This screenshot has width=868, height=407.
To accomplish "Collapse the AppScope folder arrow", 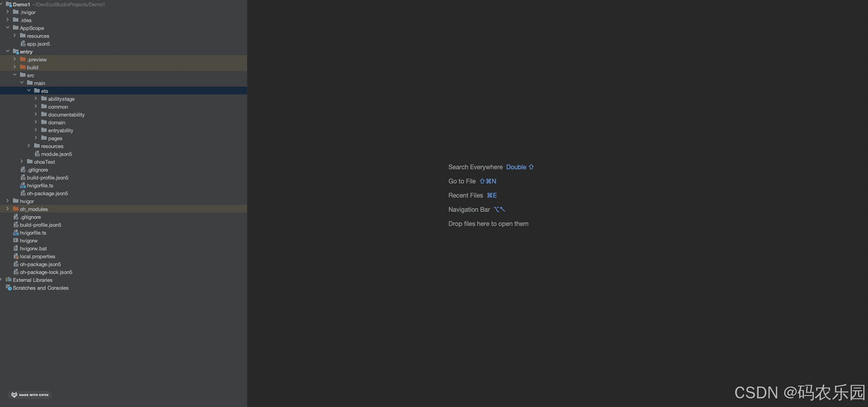I will (x=7, y=28).
